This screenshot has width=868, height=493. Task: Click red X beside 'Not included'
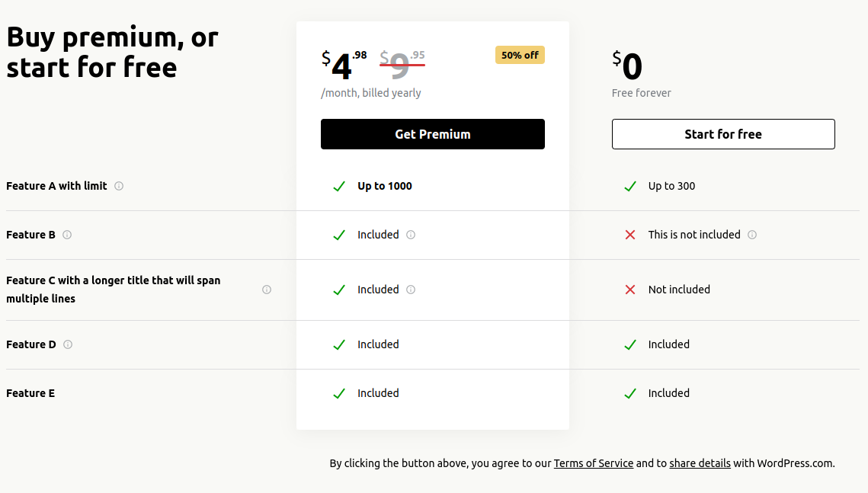(x=630, y=290)
